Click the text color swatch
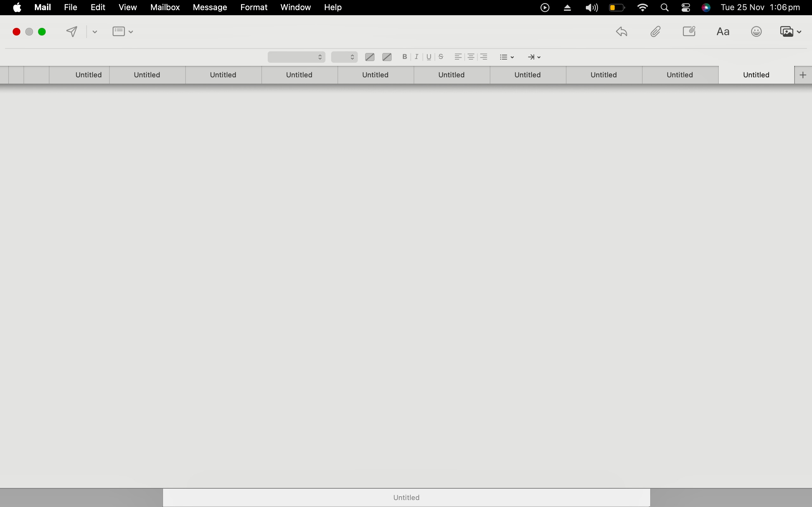Viewport: 812px width, 507px height. click(370, 57)
